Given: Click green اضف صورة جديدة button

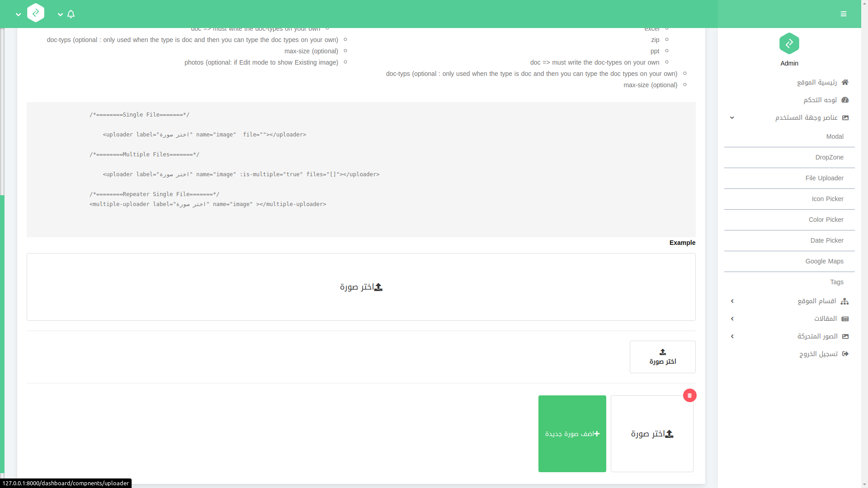Looking at the screenshot, I should 572,434.
